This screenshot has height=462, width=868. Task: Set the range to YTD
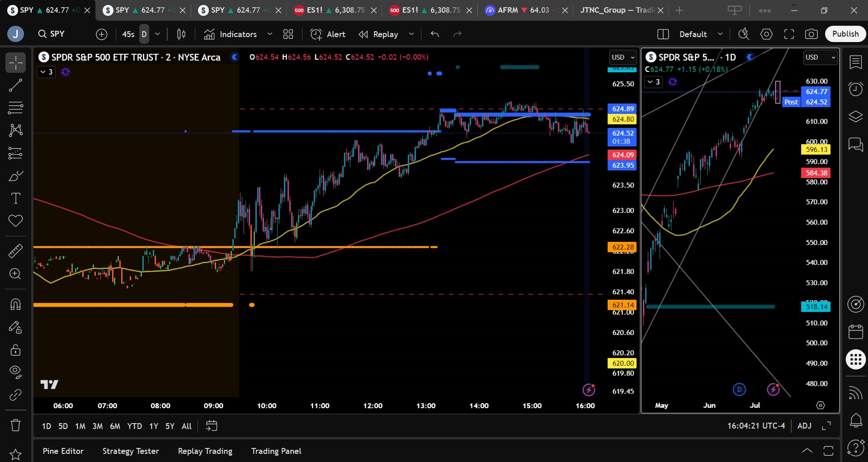tap(134, 426)
